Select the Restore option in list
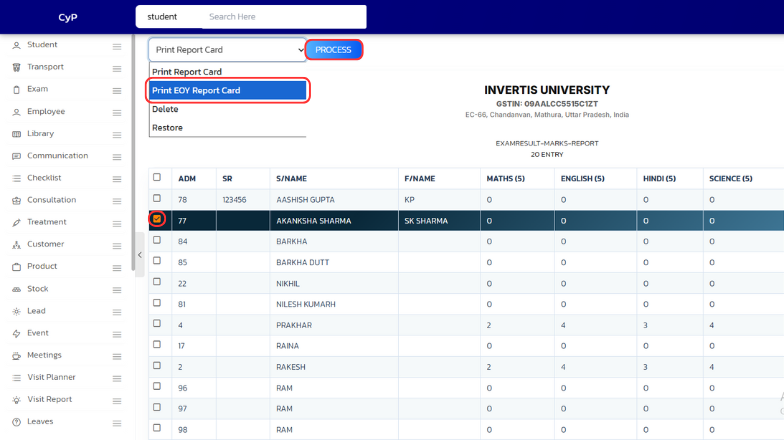The image size is (784, 440). pyautogui.click(x=167, y=128)
